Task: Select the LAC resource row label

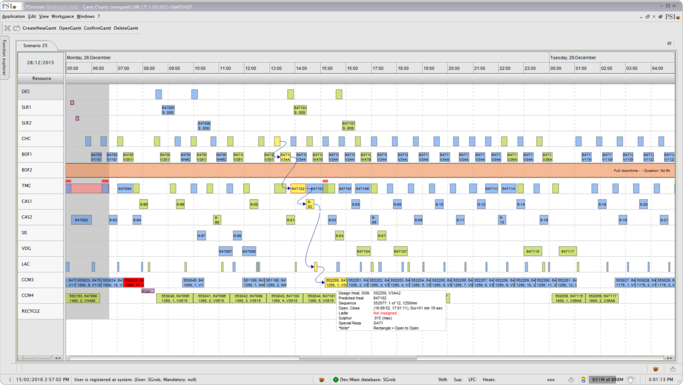Action: tap(41, 264)
